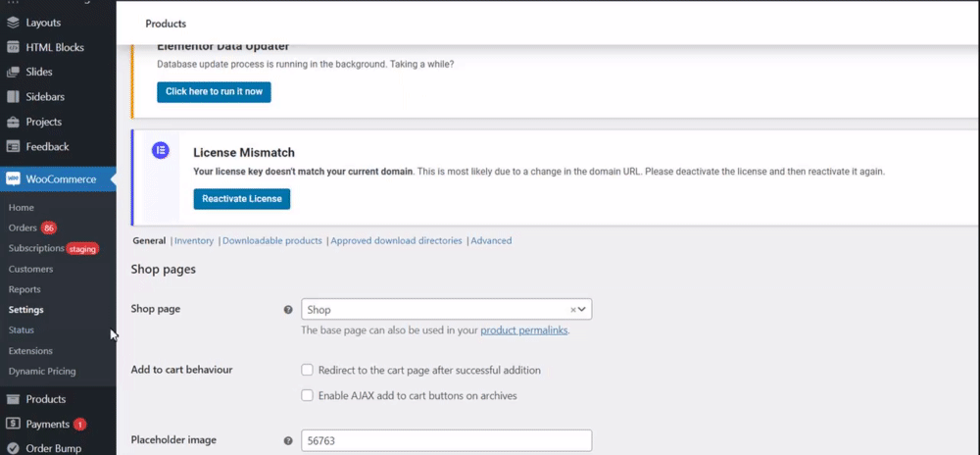Viewport: 980px width, 455px height.
Task: Click the red Payments notification badge
Action: point(79,425)
